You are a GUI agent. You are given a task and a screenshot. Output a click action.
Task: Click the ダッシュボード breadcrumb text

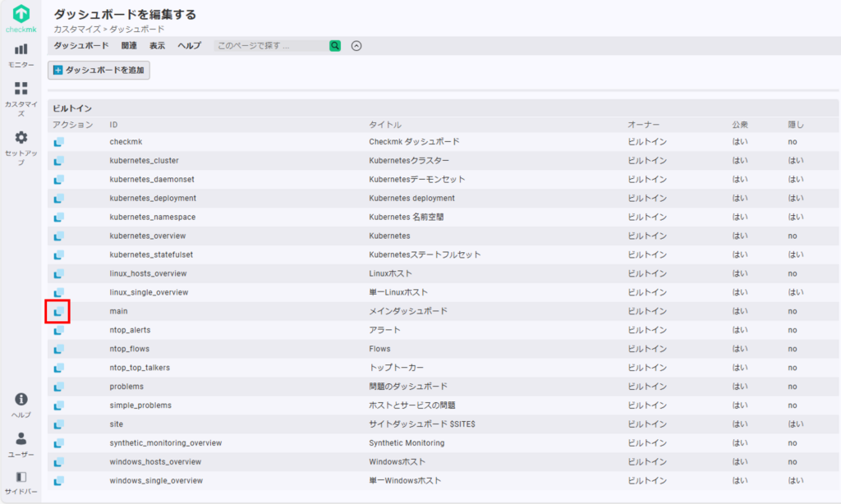point(137,29)
